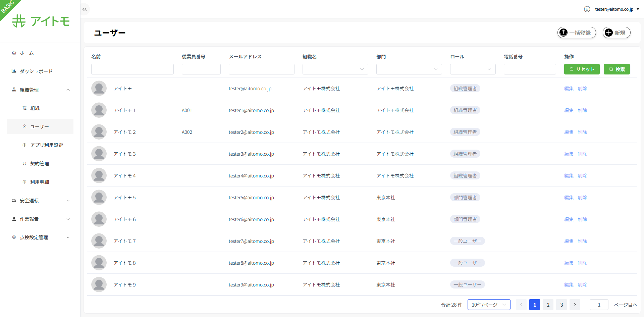The width and height of the screenshot is (644, 317).
Task: Click the avatar of アイトモ５
Action: point(99,197)
